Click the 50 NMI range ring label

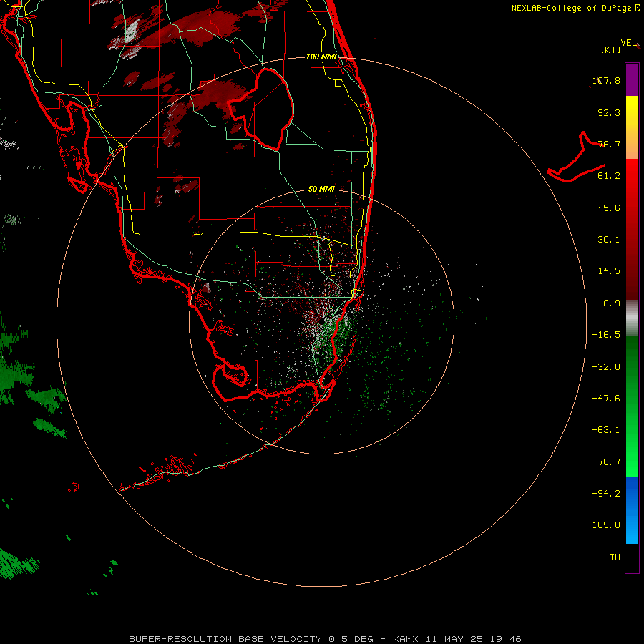[321, 189]
